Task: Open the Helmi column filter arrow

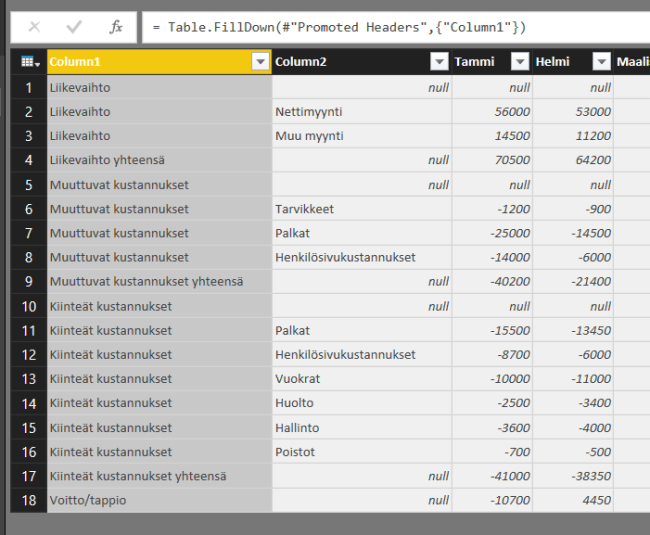Action: coord(600,62)
